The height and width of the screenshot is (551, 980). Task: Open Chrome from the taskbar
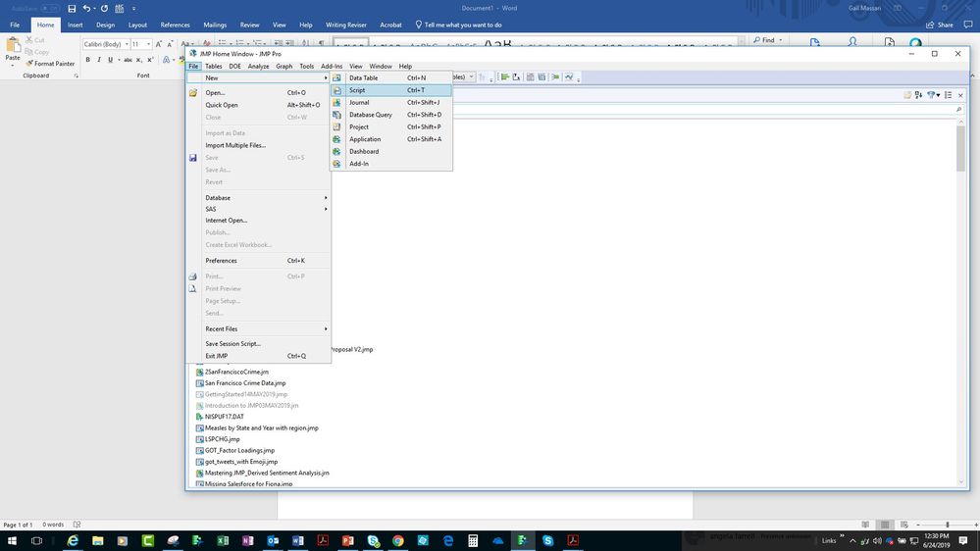pyautogui.click(x=398, y=540)
